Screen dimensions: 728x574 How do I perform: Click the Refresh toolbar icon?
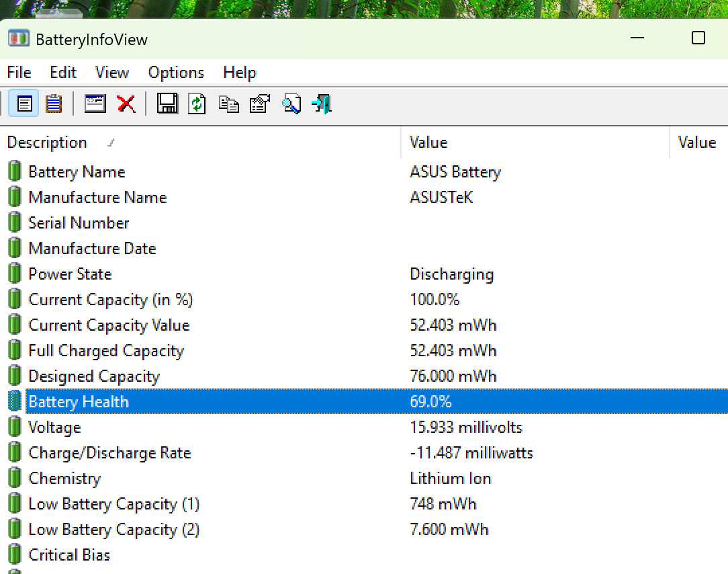tap(197, 104)
